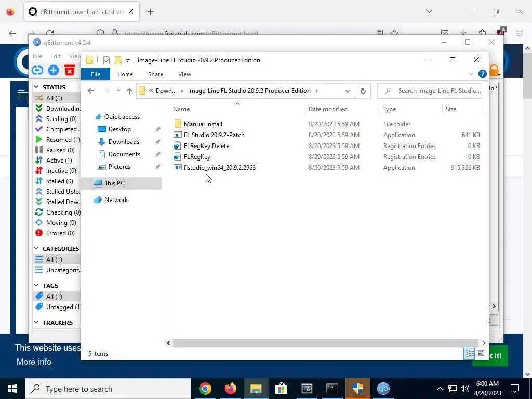This screenshot has width=532, height=399.
Task: Bookmark page with star icon
Action: (394, 33)
